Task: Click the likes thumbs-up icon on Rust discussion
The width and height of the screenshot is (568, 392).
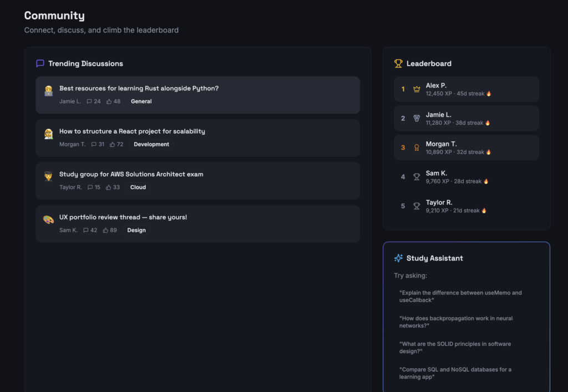Action: tap(109, 101)
